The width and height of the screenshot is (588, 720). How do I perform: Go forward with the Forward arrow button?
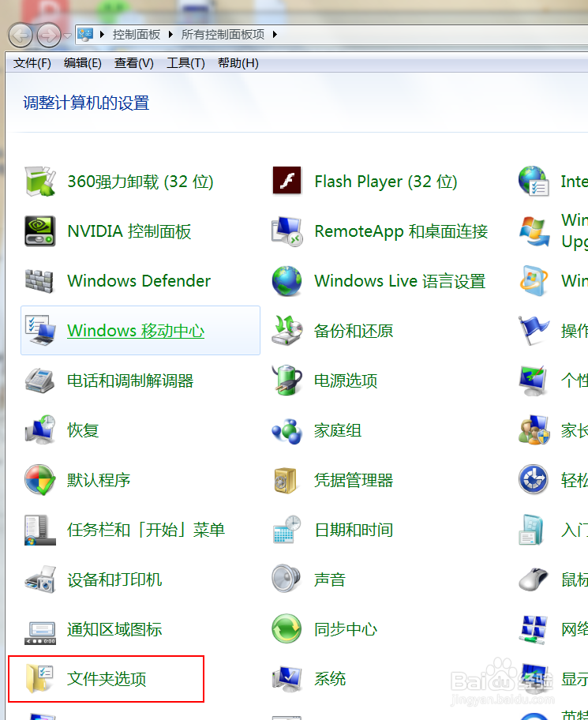click(49, 35)
